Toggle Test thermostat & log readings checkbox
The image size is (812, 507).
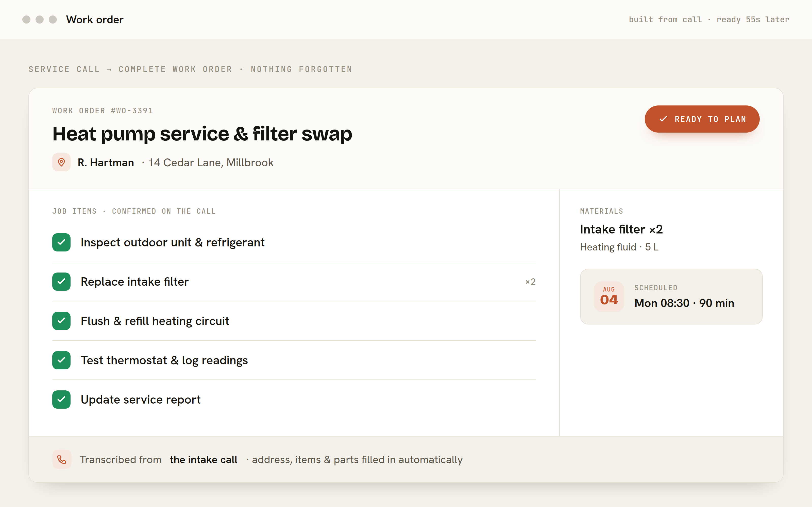click(61, 360)
